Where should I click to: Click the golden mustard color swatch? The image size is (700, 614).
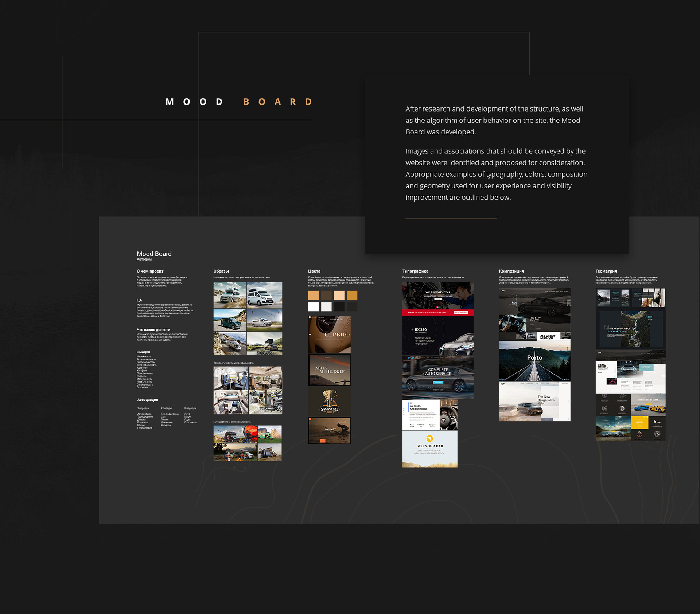point(352,295)
